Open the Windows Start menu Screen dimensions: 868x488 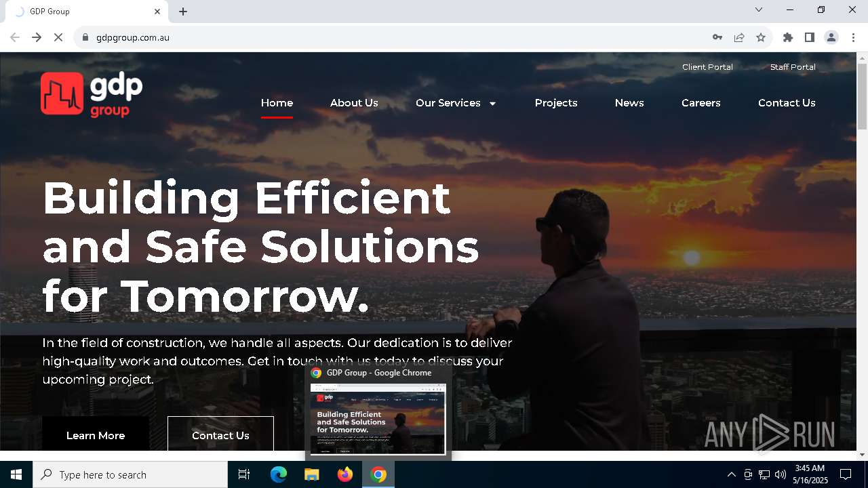coord(16,474)
